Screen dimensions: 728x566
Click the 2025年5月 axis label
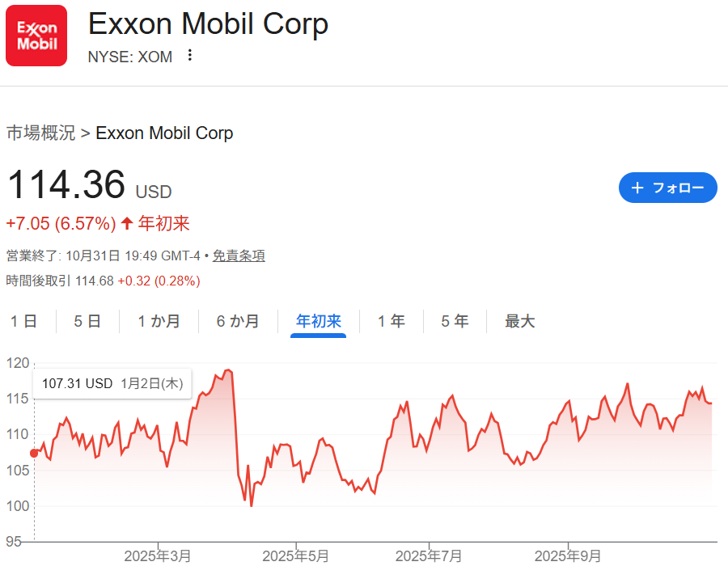click(296, 556)
